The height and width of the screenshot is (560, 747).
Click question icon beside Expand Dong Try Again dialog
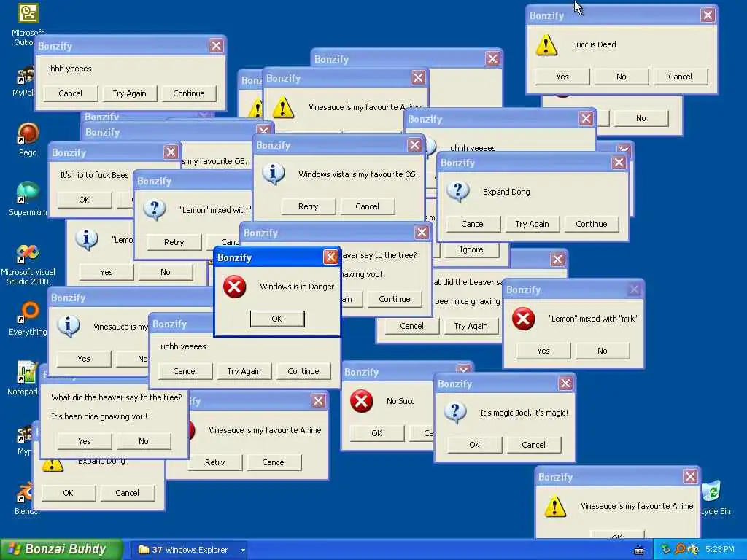458,192
